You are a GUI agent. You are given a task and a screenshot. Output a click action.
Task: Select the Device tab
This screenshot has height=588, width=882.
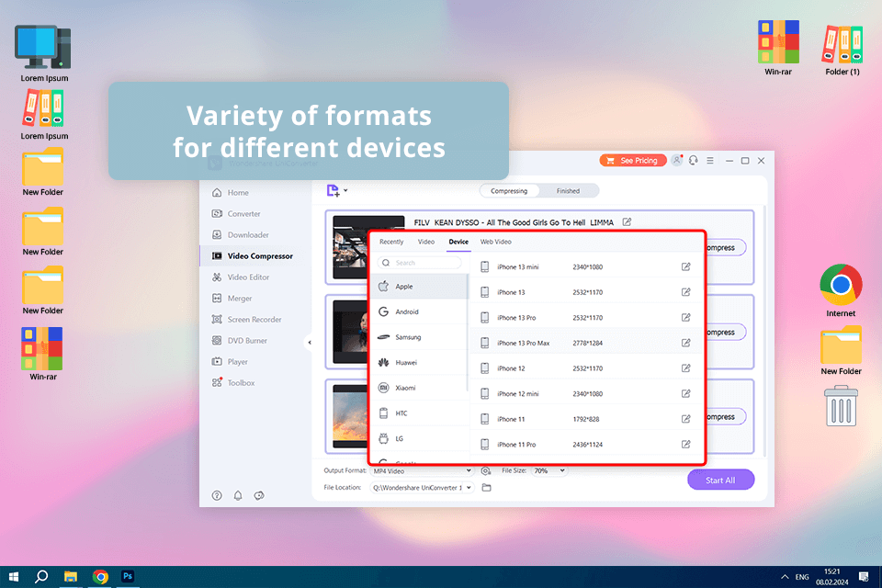click(x=458, y=242)
